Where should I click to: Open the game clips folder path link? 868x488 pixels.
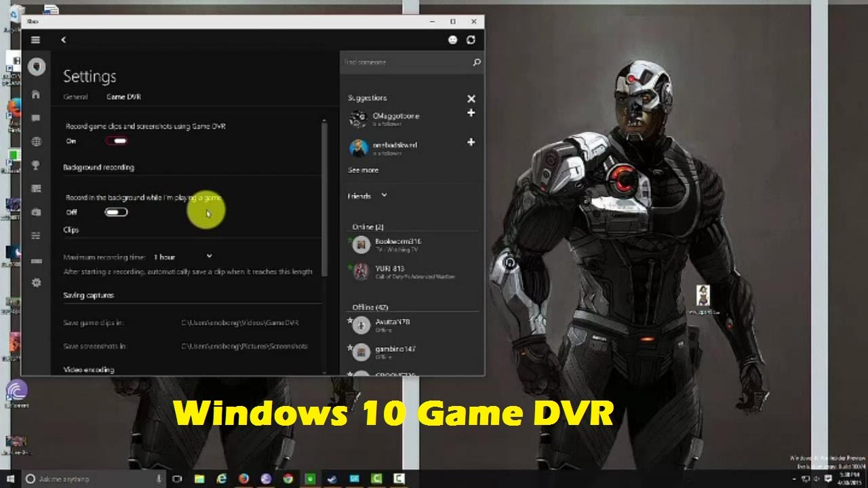click(x=240, y=323)
